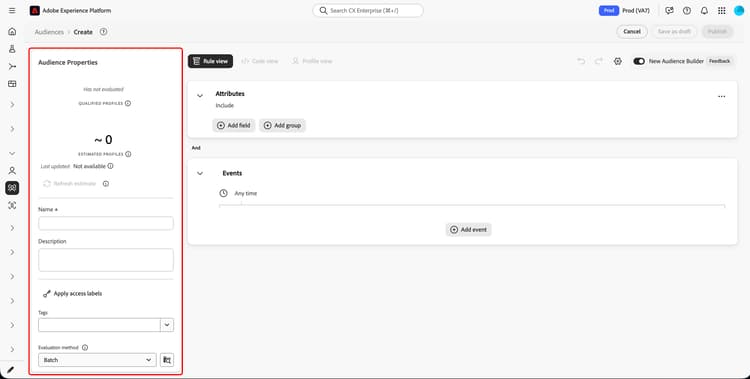Viewport: 750px width, 379px height.
Task: Click the Adobe Experience Platform logo
Action: click(x=34, y=11)
